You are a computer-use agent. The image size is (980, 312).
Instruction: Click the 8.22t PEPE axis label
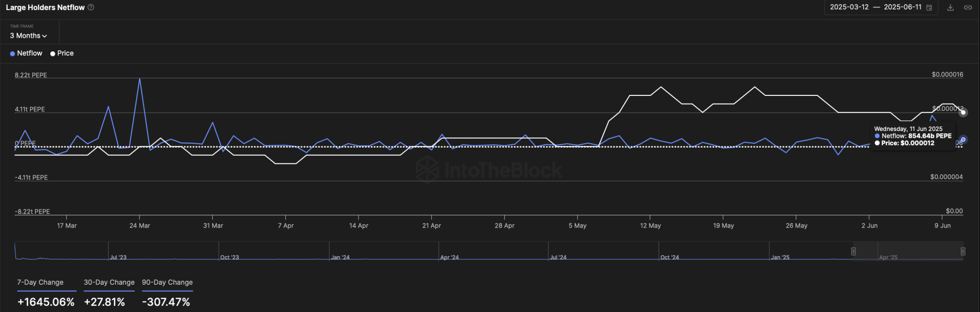pyautogui.click(x=31, y=75)
